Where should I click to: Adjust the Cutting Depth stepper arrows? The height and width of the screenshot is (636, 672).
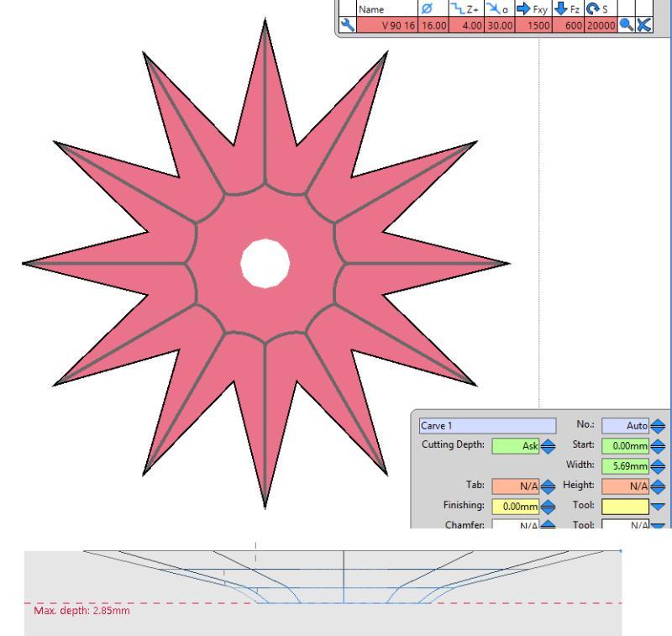[x=545, y=446]
